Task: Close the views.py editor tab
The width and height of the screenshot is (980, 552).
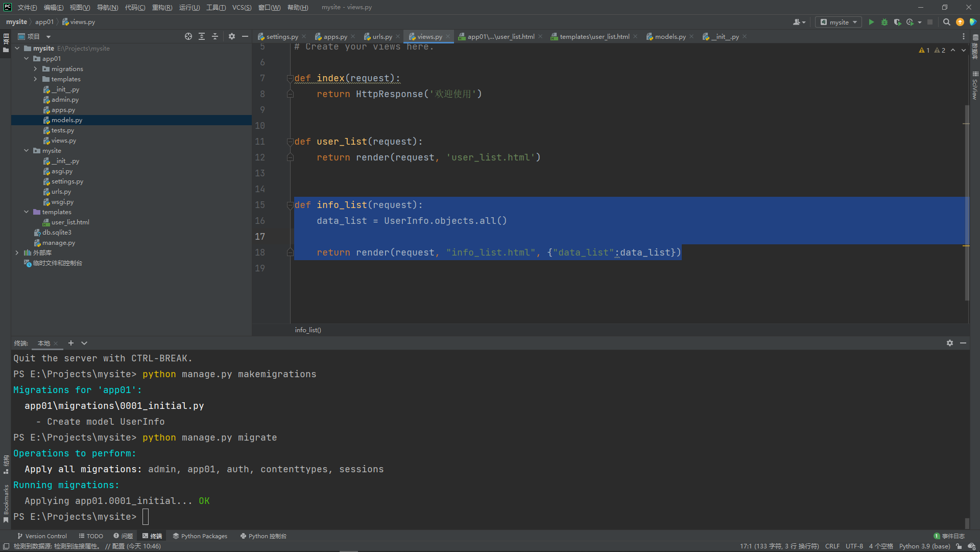Action: click(x=448, y=36)
